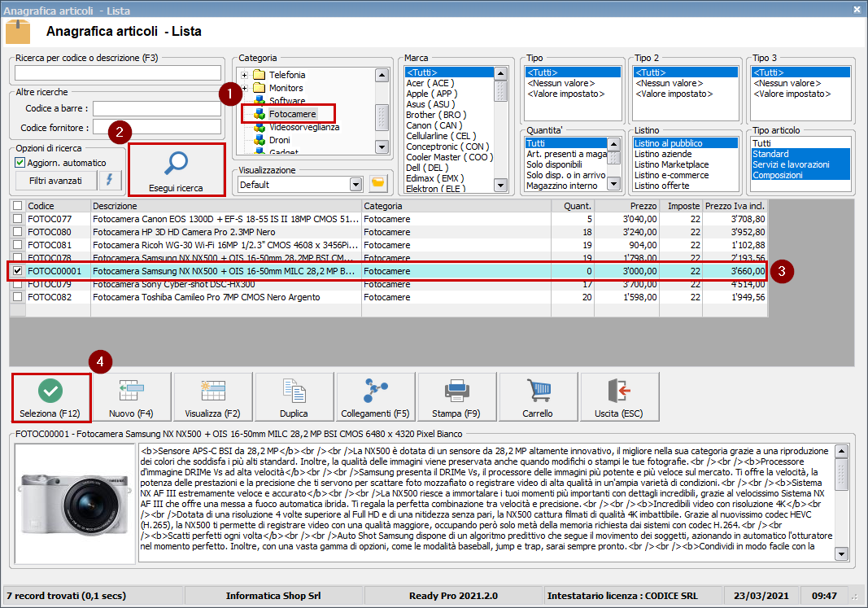This screenshot has height=608, width=868.
Task: Close the Anagrafica articoli window
Action: coord(857,10)
